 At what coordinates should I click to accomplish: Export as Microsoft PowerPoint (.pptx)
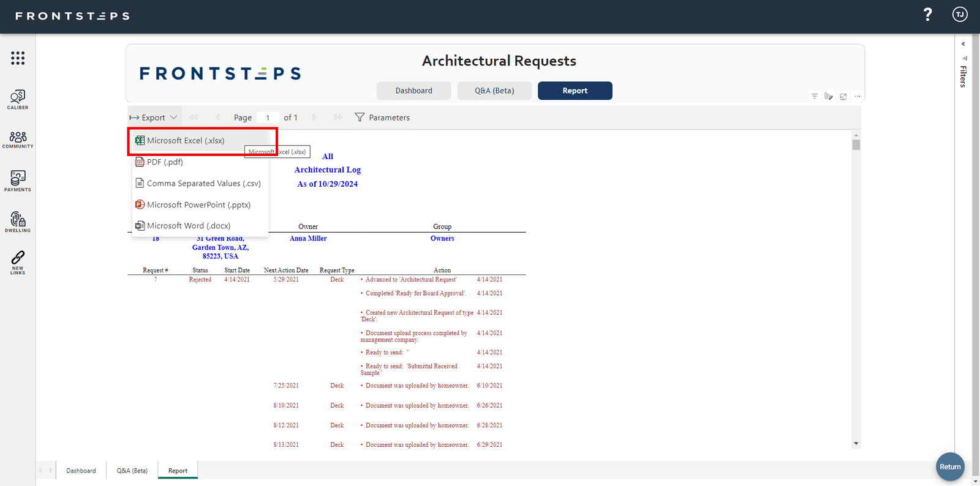pyautogui.click(x=200, y=205)
